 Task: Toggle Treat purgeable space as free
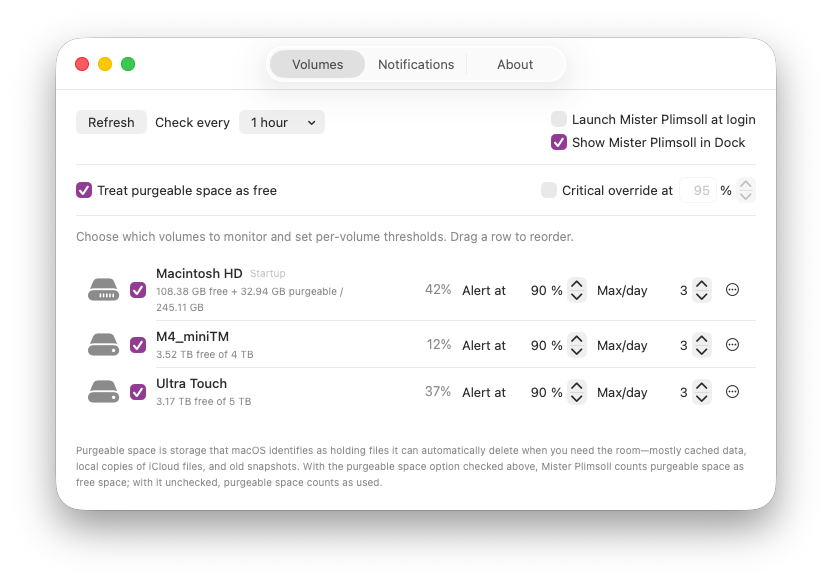pyautogui.click(x=84, y=190)
